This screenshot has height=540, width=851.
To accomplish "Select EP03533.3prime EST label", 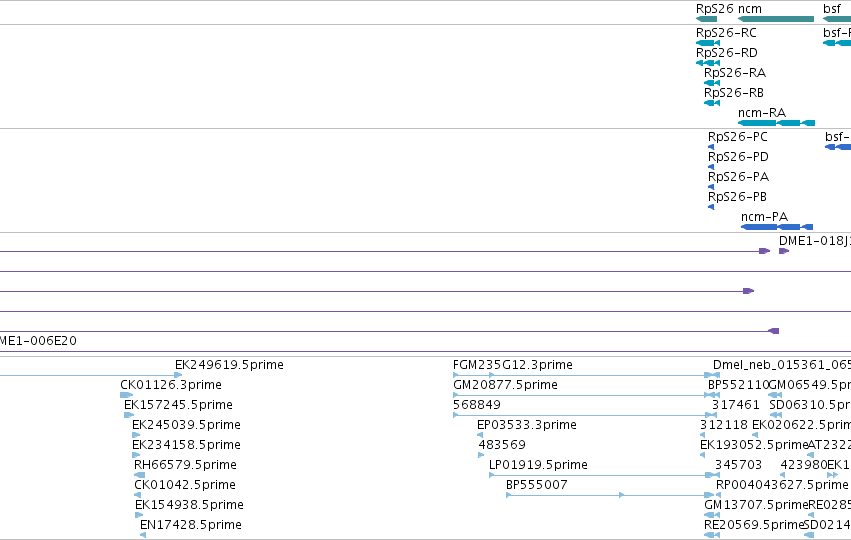I will pos(526,425).
